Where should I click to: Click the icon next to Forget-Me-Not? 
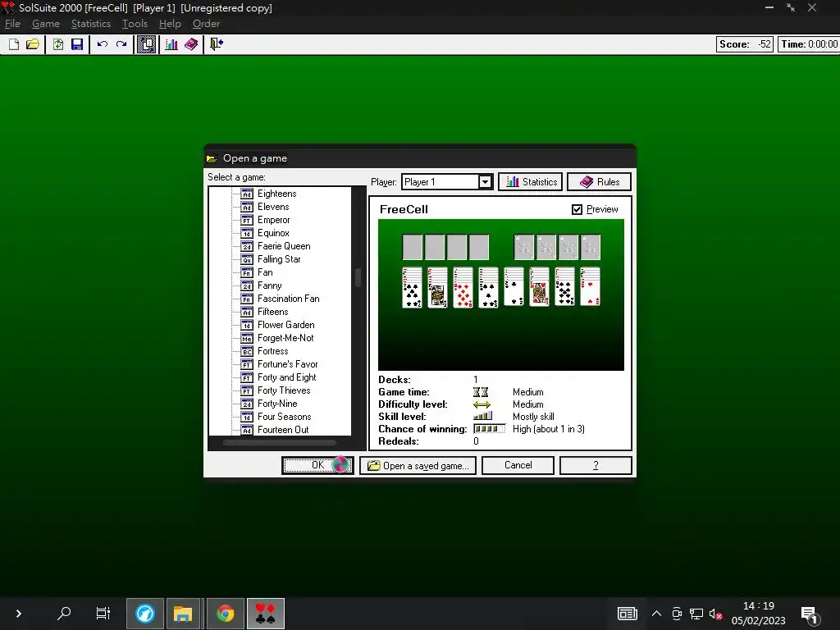247,338
